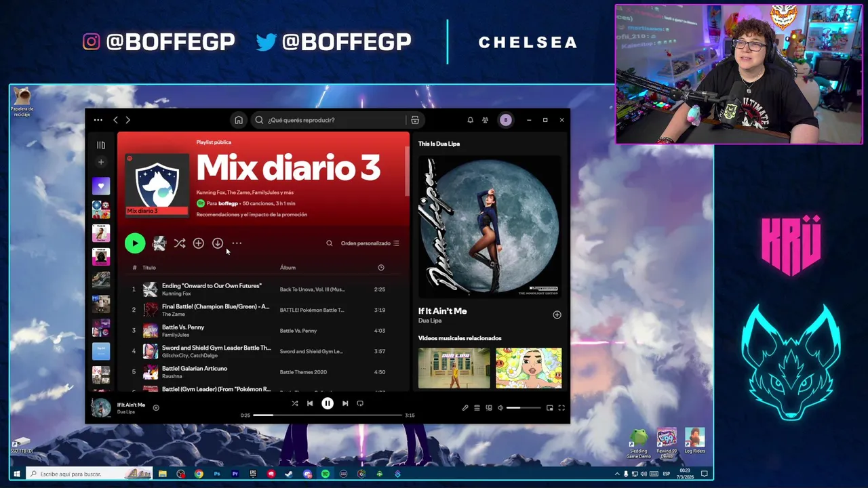
Task: Click the song progress bar
Action: coord(328,415)
